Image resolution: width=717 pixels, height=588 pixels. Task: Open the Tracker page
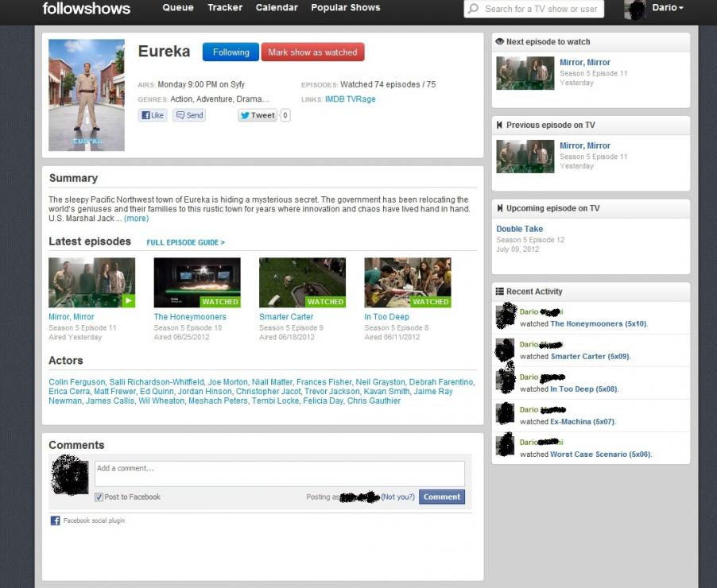pos(225,8)
